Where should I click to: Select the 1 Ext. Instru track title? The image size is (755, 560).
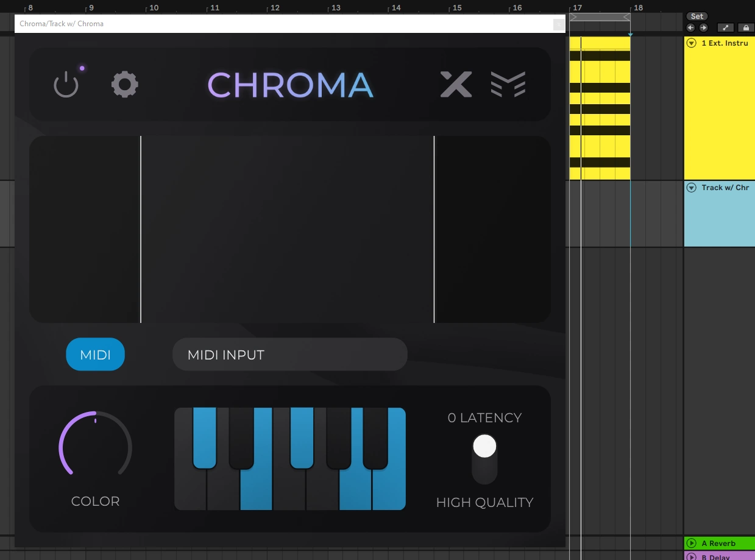pyautogui.click(x=725, y=43)
